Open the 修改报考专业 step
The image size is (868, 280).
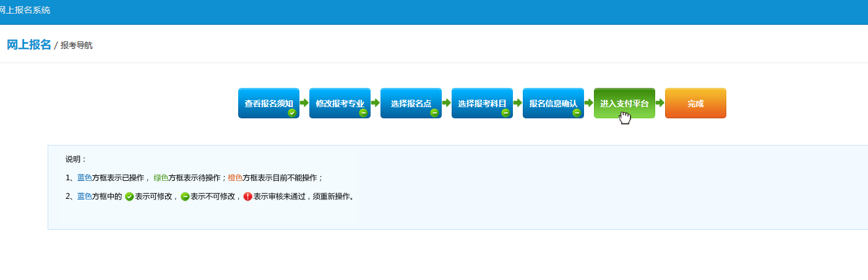[x=340, y=102]
